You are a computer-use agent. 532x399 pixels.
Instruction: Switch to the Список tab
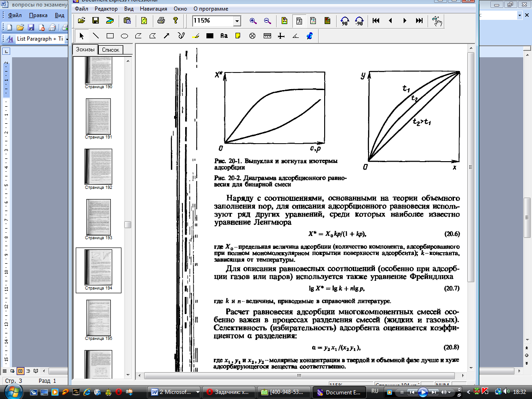point(111,50)
